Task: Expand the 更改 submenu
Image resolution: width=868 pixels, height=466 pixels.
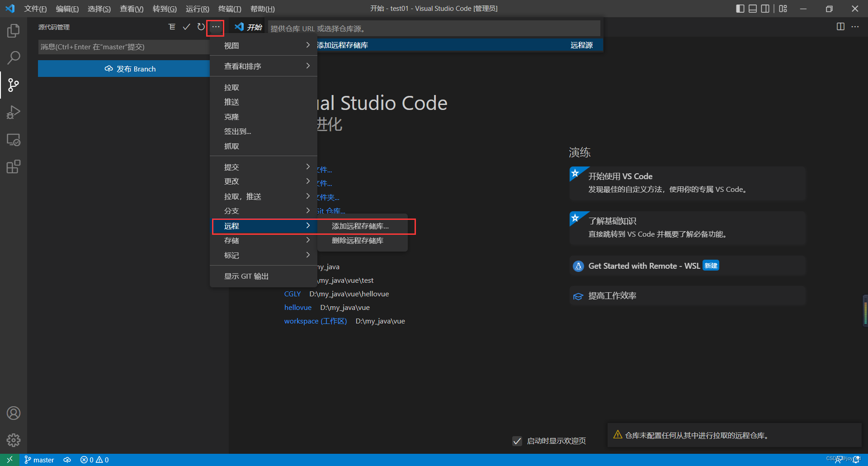Action: tap(264, 181)
